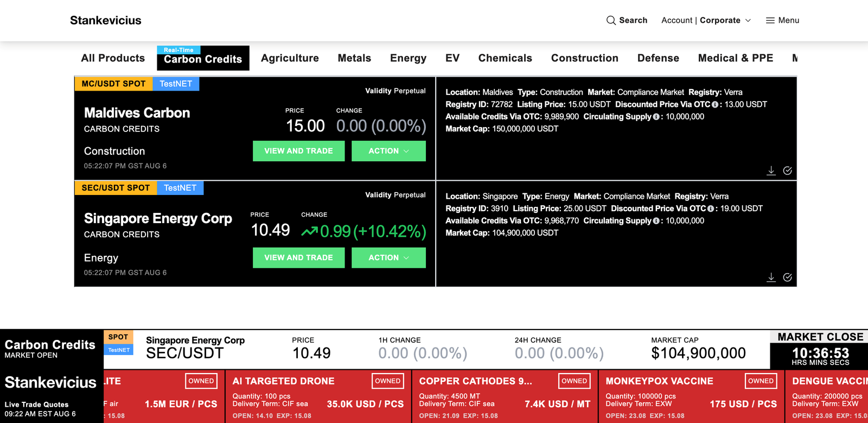Image resolution: width=868 pixels, height=423 pixels.
Task: Click the ticker SEC/USDT pair name
Action: coord(184,353)
